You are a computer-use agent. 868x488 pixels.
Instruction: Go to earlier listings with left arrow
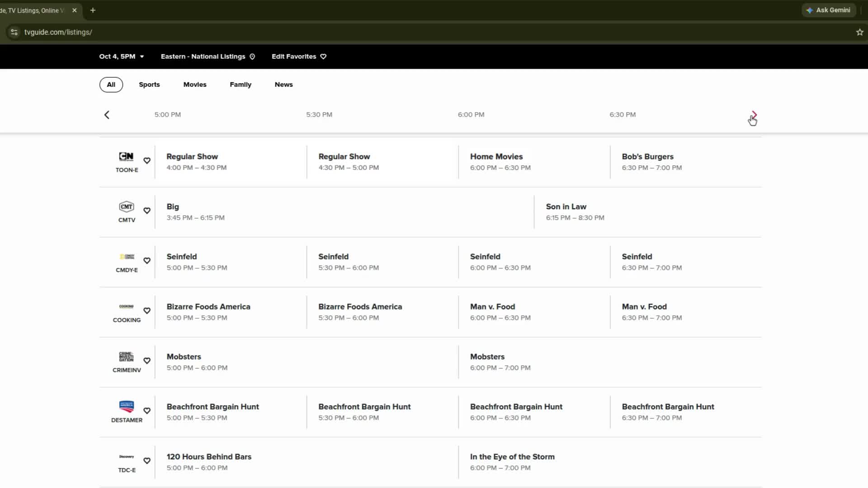point(107,115)
